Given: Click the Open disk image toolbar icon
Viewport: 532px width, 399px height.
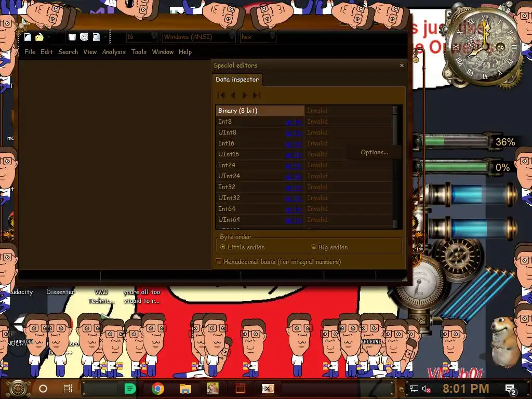Looking at the screenshot, I should (96, 37).
